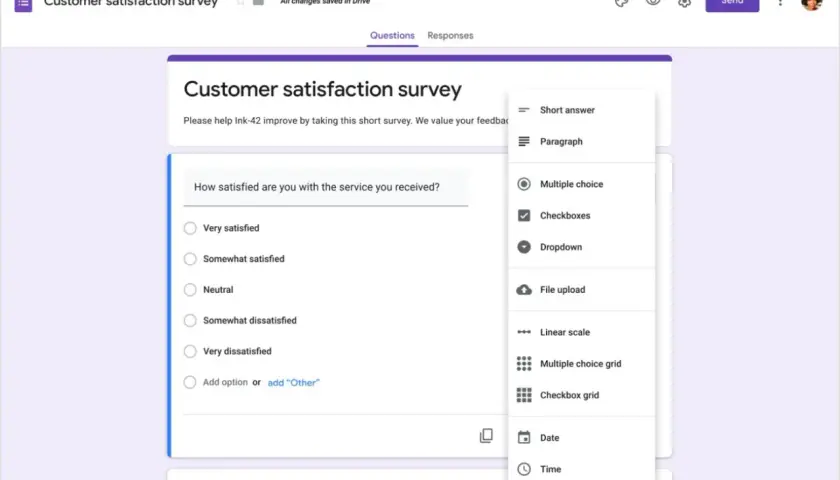The height and width of the screenshot is (480, 840).
Task: Click the Very satisfied option text
Action: 231,228
